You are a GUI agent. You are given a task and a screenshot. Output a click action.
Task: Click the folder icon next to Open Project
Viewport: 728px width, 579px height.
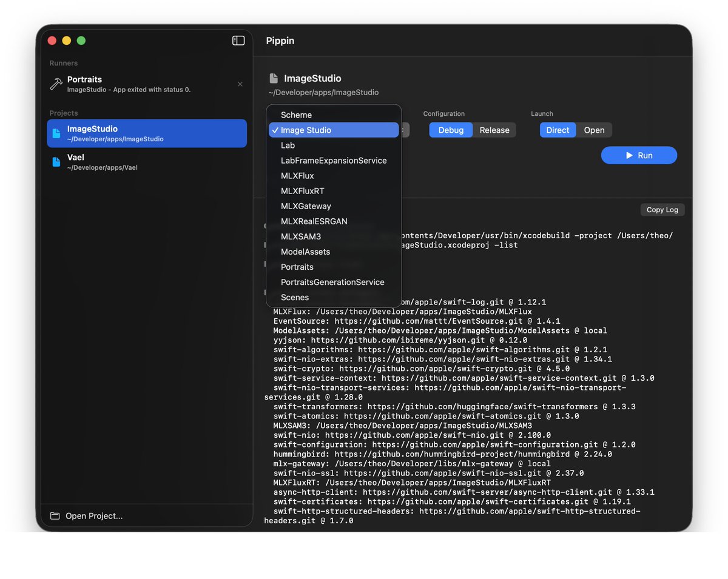click(55, 516)
